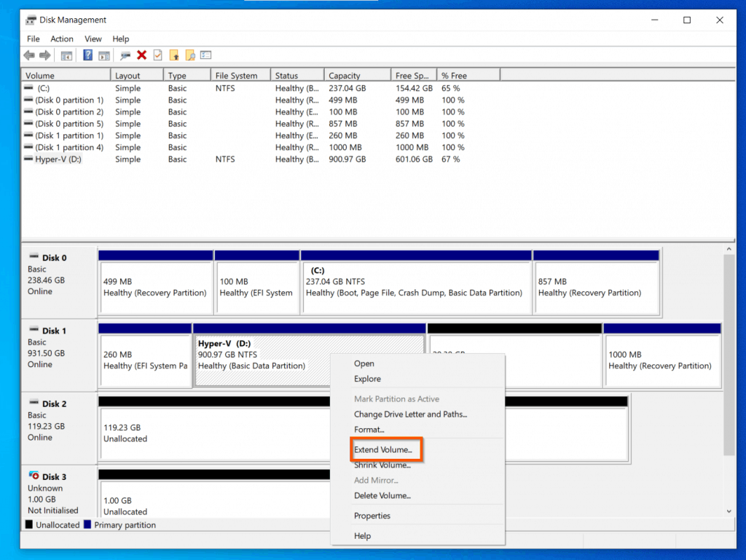The width and height of the screenshot is (746, 560).
Task: Sort by the Layout column header
Action: 137,75
